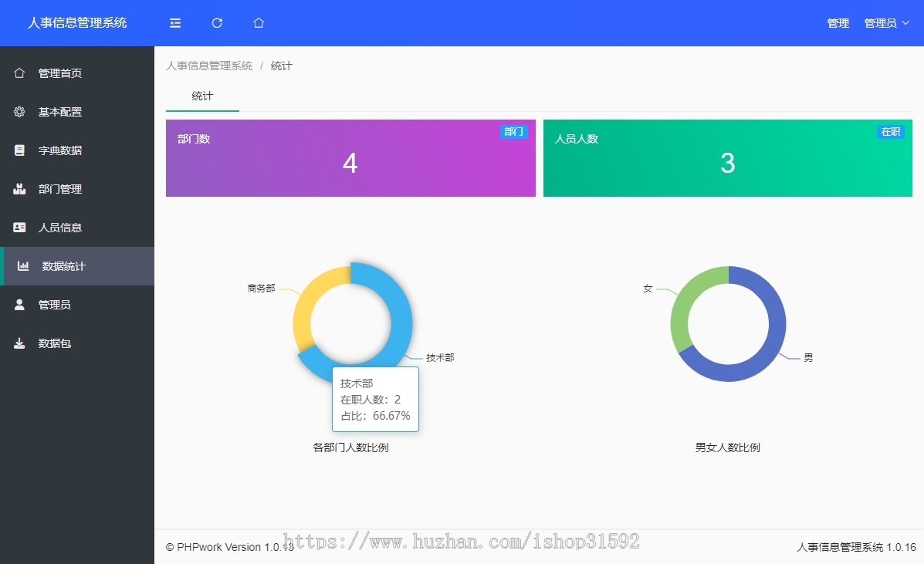Click the download icon beside 数据包
Image resolution: width=924 pixels, height=564 pixels.
click(x=19, y=343)
